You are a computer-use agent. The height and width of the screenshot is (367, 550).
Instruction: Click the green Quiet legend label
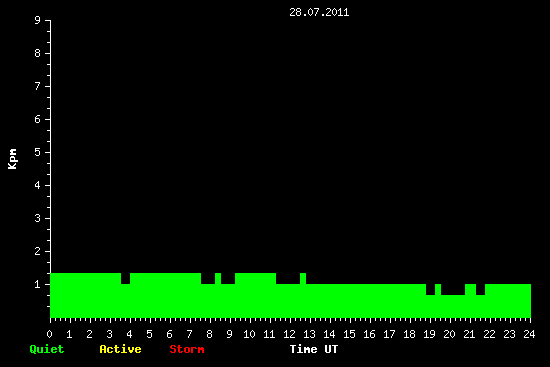point(47,349)
